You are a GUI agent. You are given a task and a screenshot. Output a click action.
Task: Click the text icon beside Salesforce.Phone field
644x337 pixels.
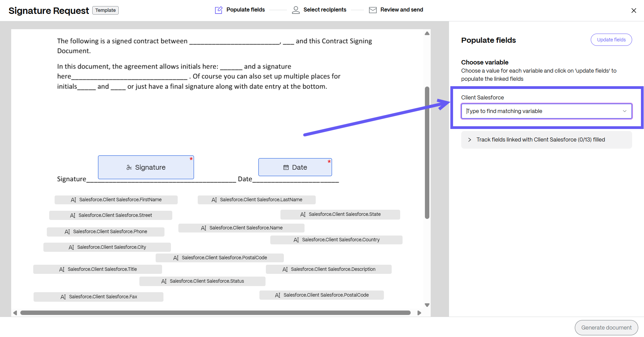click(67, 232)
